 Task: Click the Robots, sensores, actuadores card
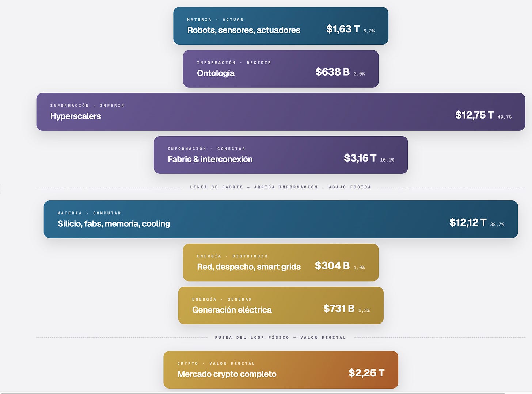(x=281, y=26)
